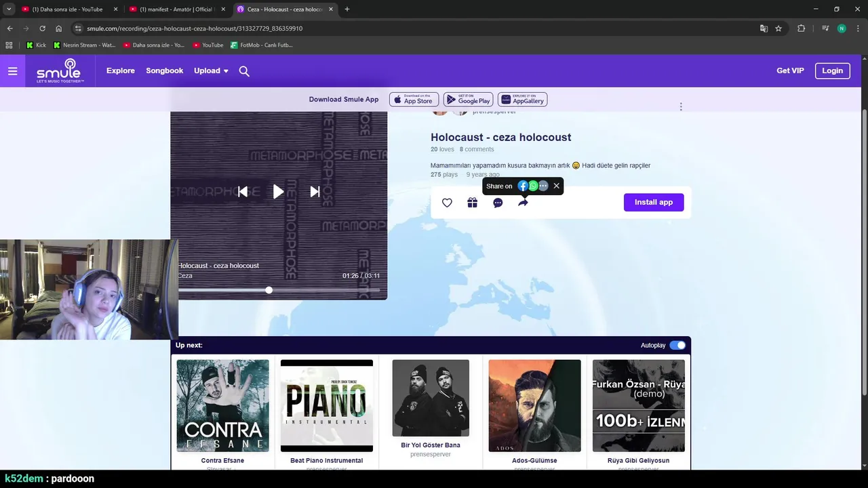Open the Nesrin Stream bookmark

pos(85,45)
